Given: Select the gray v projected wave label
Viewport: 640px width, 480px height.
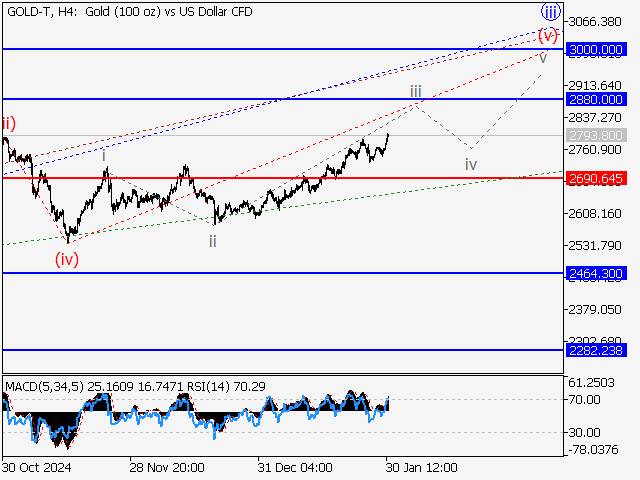Looking at the screenshot, I should (x=543, y=58).
